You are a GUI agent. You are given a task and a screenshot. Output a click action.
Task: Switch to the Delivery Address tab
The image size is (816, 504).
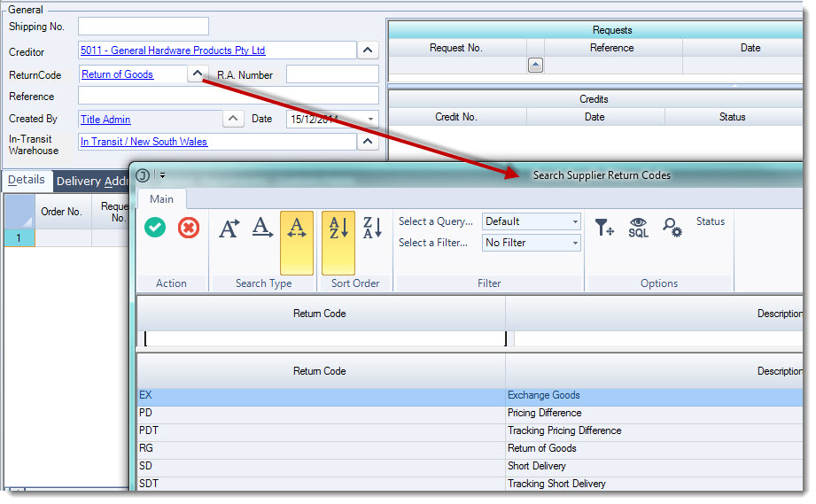91,182
